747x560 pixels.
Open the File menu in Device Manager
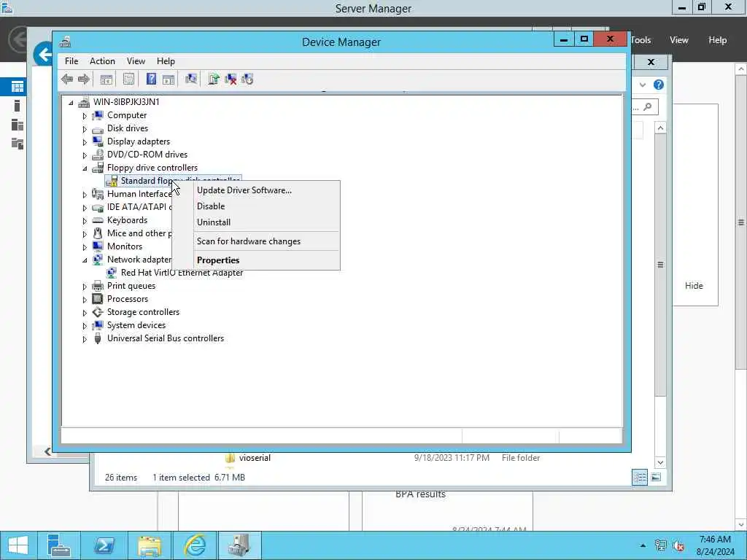point(71,61)
